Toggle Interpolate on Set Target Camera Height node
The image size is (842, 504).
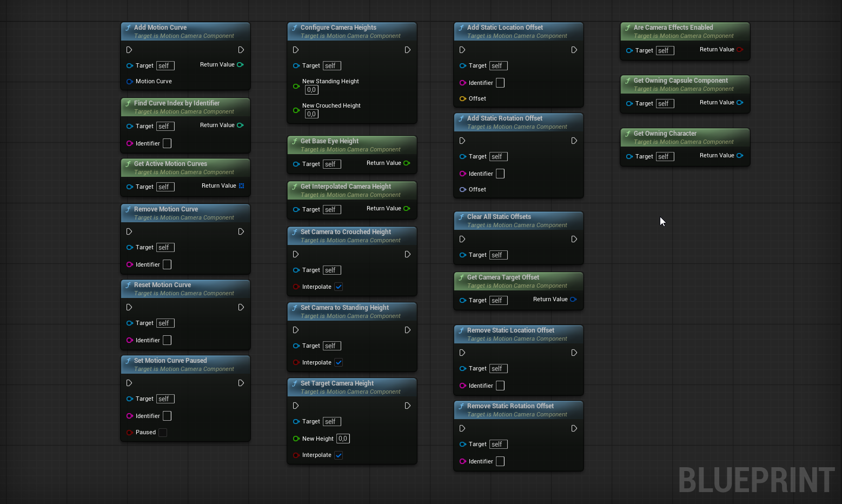[x=339, y=455]
